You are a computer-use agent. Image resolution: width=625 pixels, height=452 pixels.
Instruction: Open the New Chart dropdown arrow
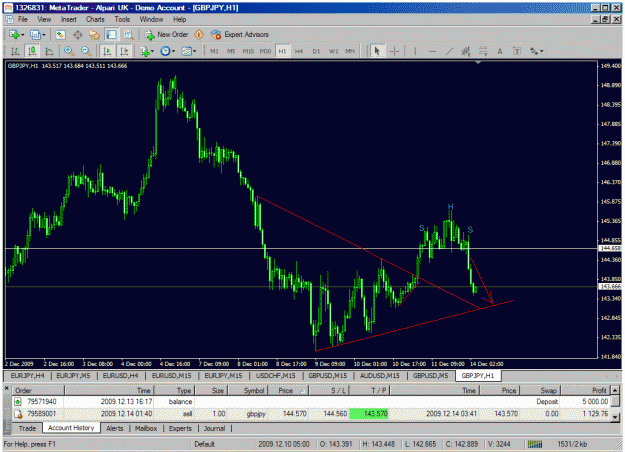22,35
